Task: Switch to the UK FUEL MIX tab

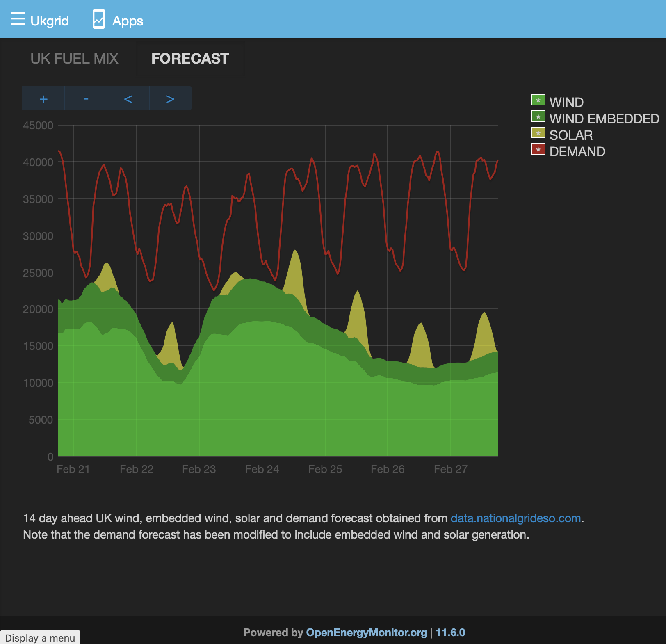Action: pyautogui.click(x=75, y=59)
